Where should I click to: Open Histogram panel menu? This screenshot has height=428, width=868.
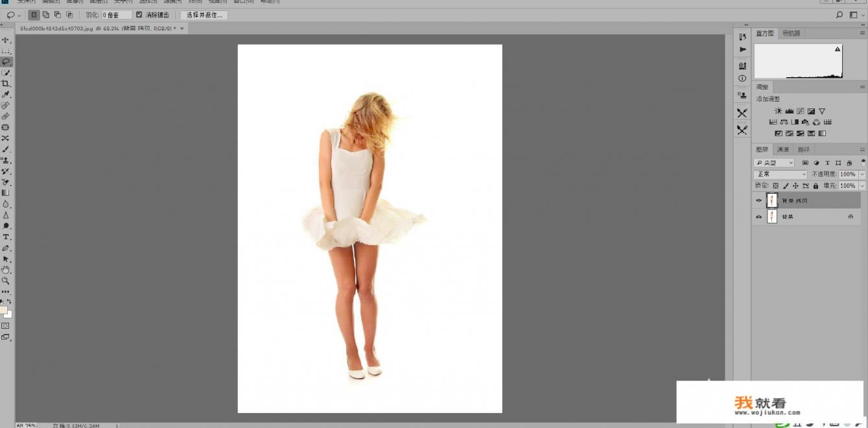point(862,33)
